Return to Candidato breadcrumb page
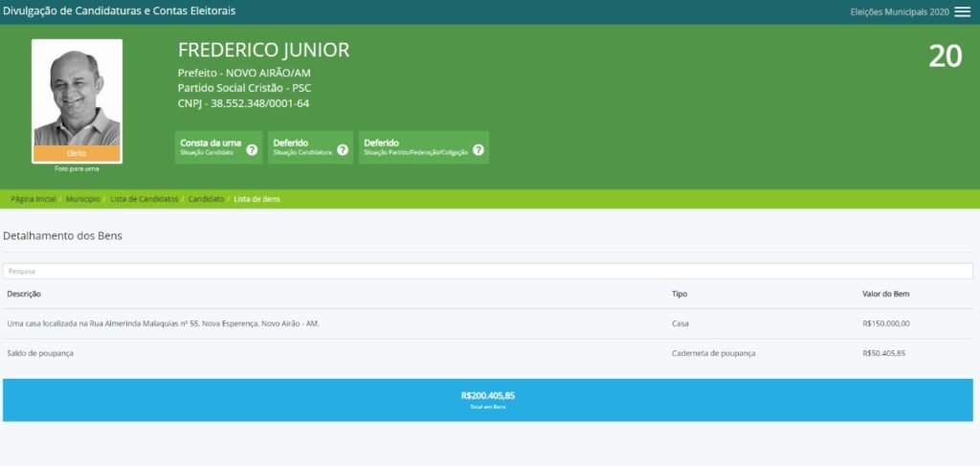980x466 pixels. tap(206, 199)
